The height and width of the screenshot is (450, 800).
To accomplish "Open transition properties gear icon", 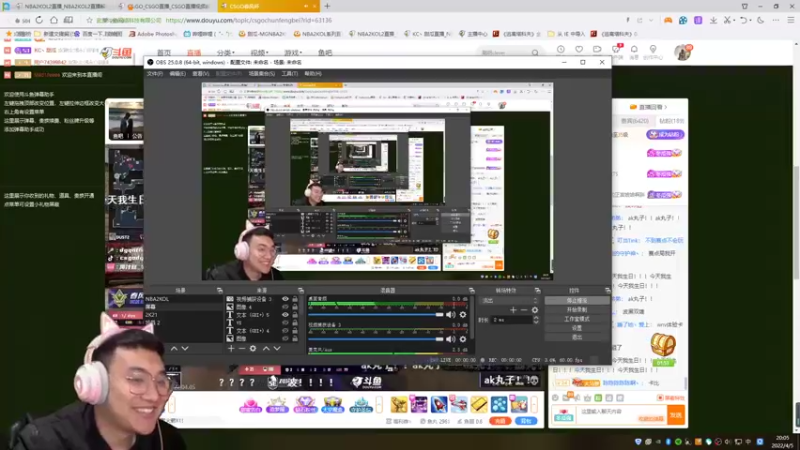I will 535,310.
